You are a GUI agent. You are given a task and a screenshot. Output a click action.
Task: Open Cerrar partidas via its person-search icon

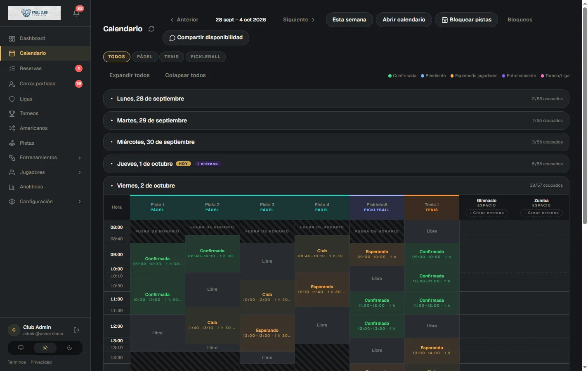pos(12,84)
